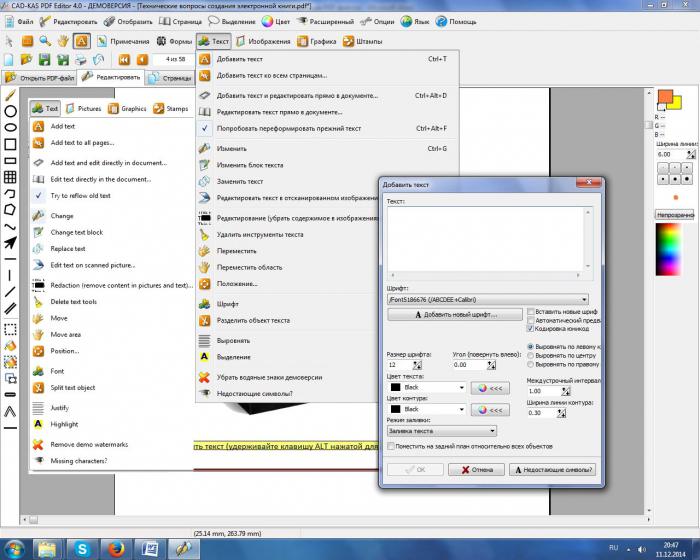The width and height of the screenshot is (700, 560).
Task: Click the Непрозрачно button in right panel
Action: tap(675, 215)
